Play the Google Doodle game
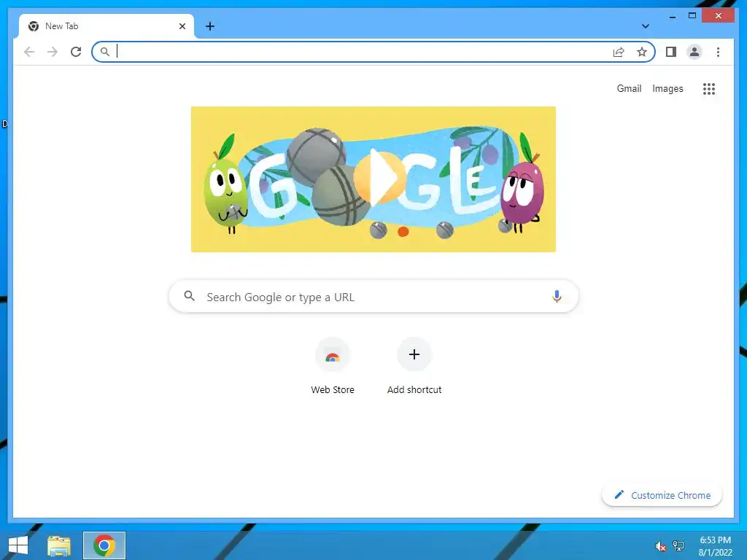The height and width of the screenshot is (560, 747). 379,177
